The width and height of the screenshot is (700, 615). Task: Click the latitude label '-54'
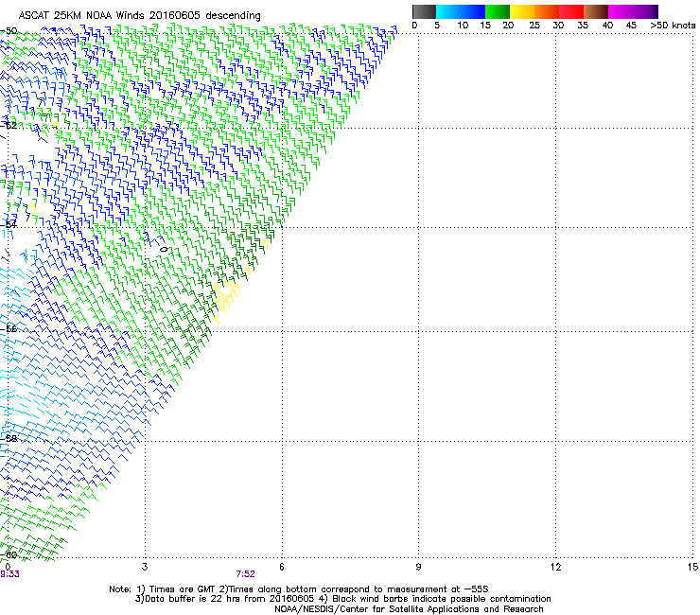[x=9, y=224]
